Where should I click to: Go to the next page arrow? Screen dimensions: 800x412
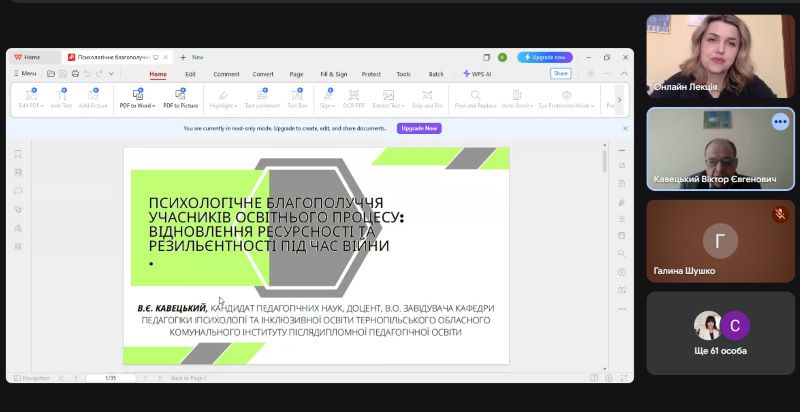(x=145, y=378)
